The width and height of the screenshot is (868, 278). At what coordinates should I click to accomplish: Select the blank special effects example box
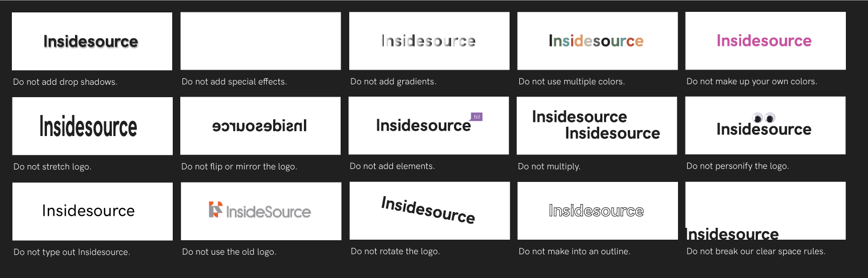[x=260, y=41]
